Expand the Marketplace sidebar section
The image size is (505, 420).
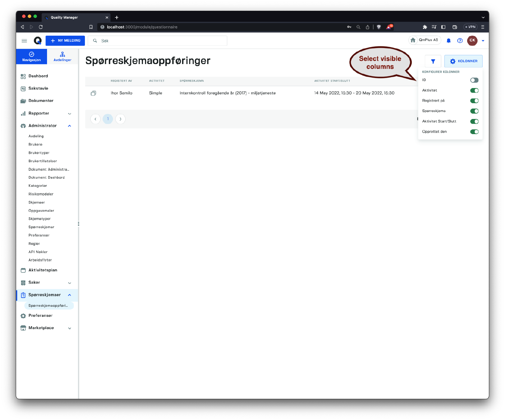pos(69,328)
